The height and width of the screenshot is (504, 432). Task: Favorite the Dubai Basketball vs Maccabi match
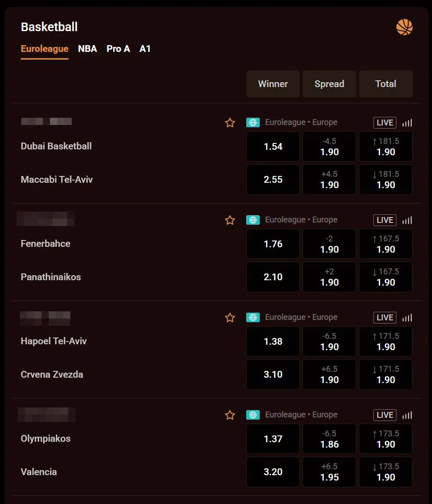(x=230, y=122)
